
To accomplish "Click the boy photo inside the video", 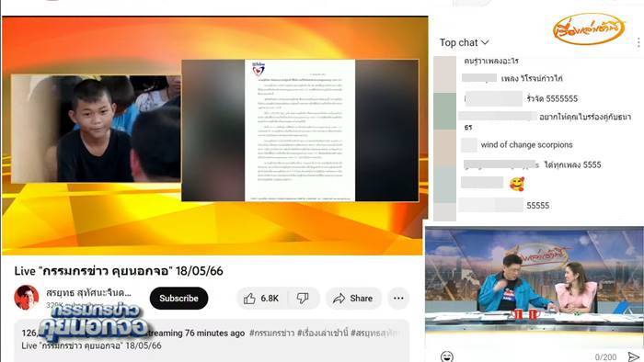I will pos(96,129).
